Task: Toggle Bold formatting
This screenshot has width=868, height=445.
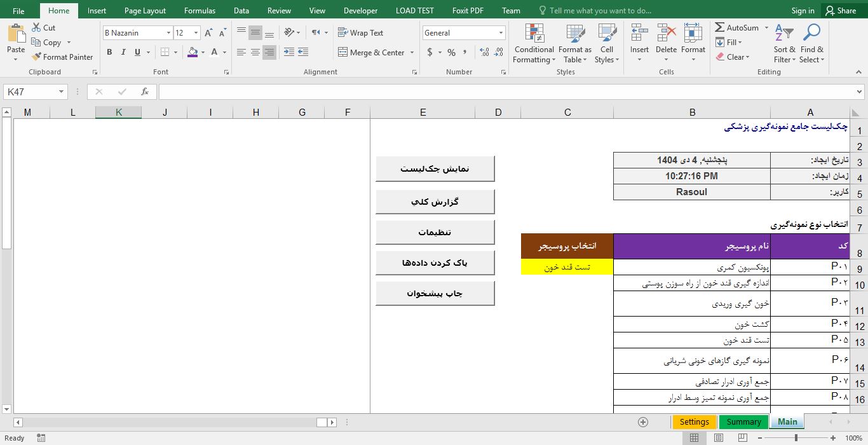Action: pyautogui.click(x=109, y=53)
